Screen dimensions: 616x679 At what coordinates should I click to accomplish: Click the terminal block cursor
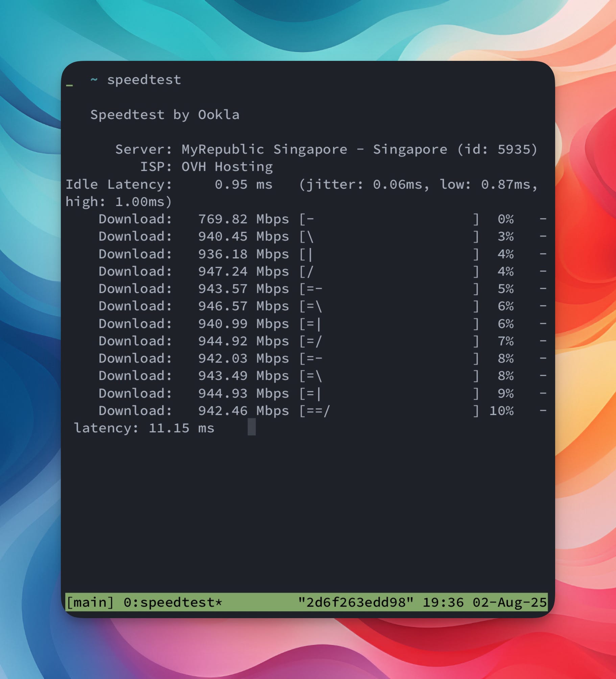coord(252,427)
